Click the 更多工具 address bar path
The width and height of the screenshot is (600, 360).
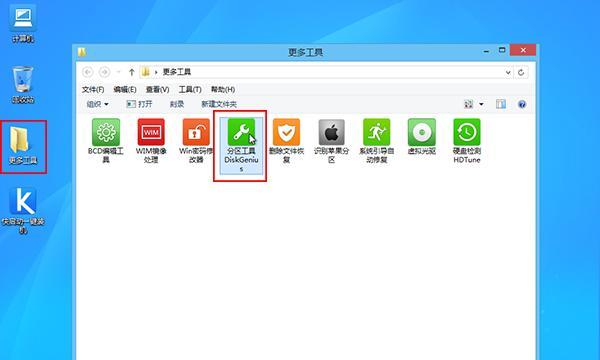pyautogui.click(x=177, y=72)
